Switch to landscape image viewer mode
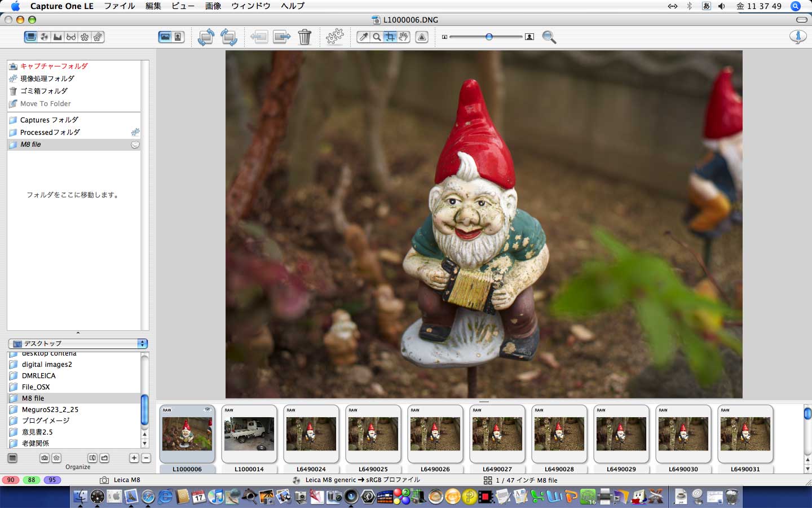Viewport: 812px width, 508px height. point(165,37)
